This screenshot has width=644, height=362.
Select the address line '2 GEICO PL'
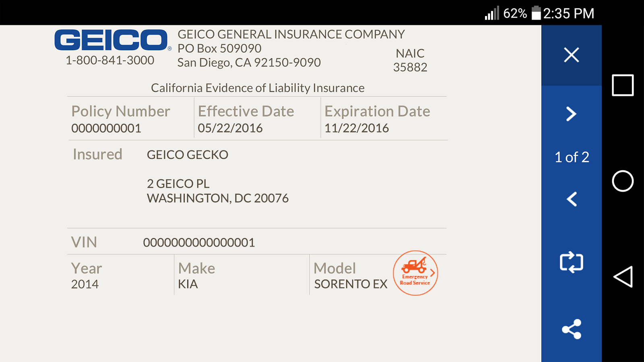[178, 184]
